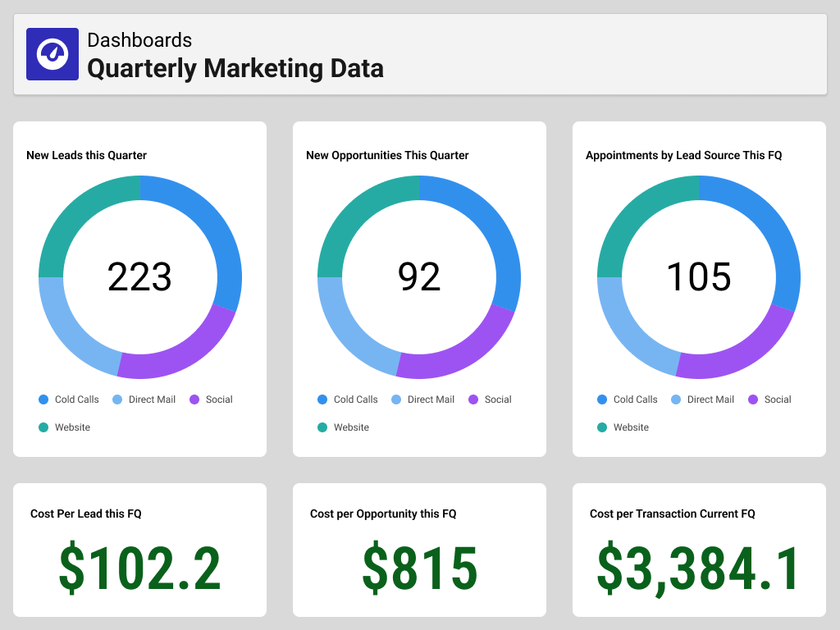Toggle Website visibility in Appointments legend
This screenshot has width=840, height=630.
[603, 427]
